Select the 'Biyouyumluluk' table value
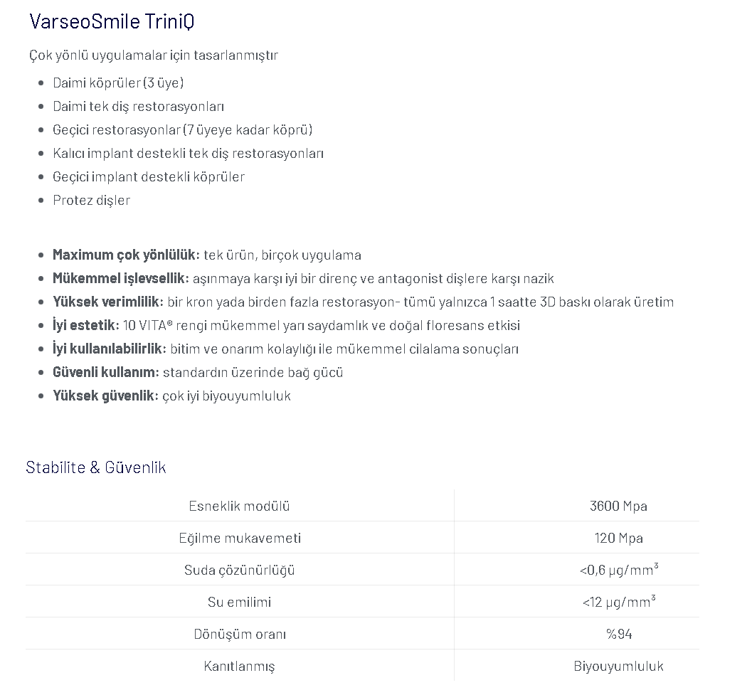Image resolution: width=752 pixels, height=700 pixels. (x=619, y=667)
